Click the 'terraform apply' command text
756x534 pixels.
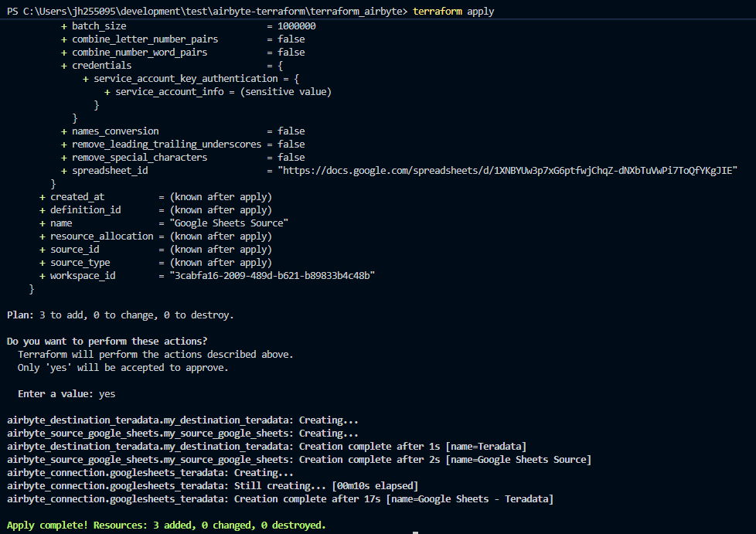click(453, 11)
